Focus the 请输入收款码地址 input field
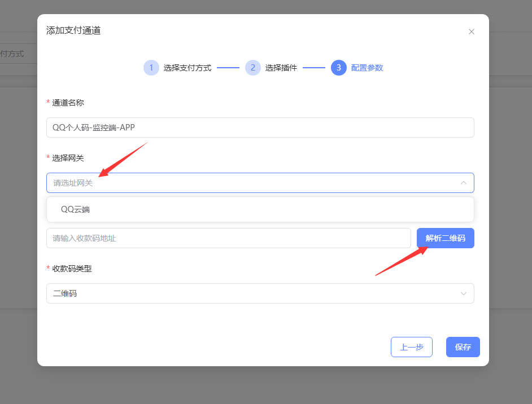The height and width of the screenshot is (404, 532). 229,238
